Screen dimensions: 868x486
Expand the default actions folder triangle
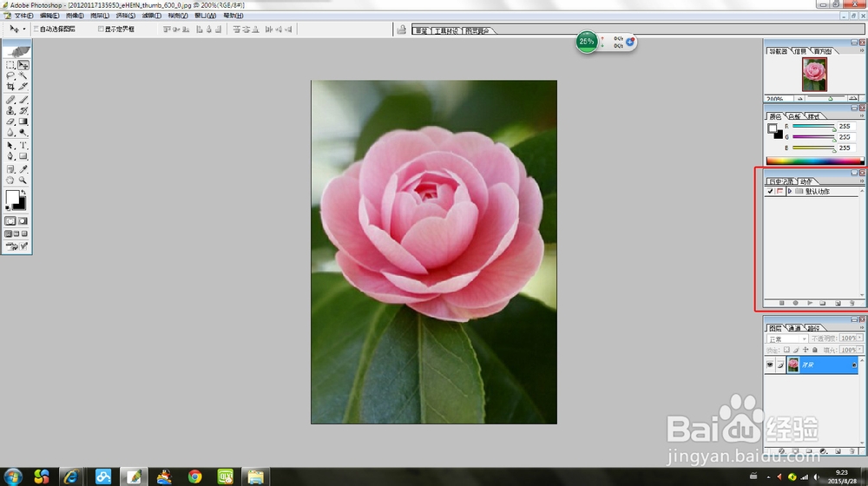tap(789, 192)
